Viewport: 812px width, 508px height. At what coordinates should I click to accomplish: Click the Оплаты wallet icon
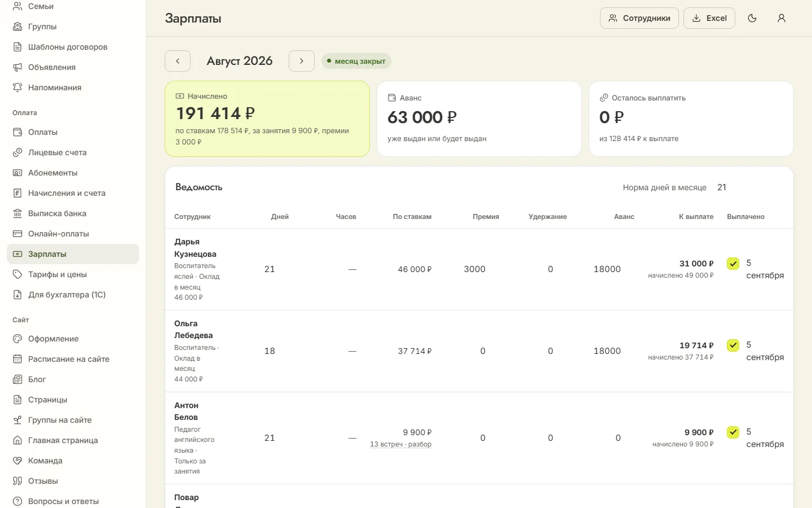[17, 132]
